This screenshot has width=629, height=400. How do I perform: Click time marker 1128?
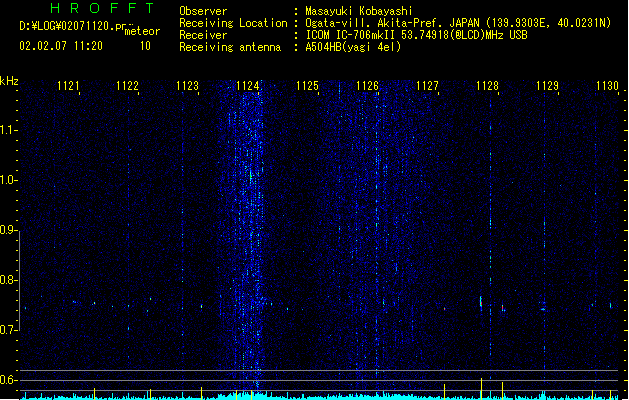pyautogui.click(x=487, y=85)
